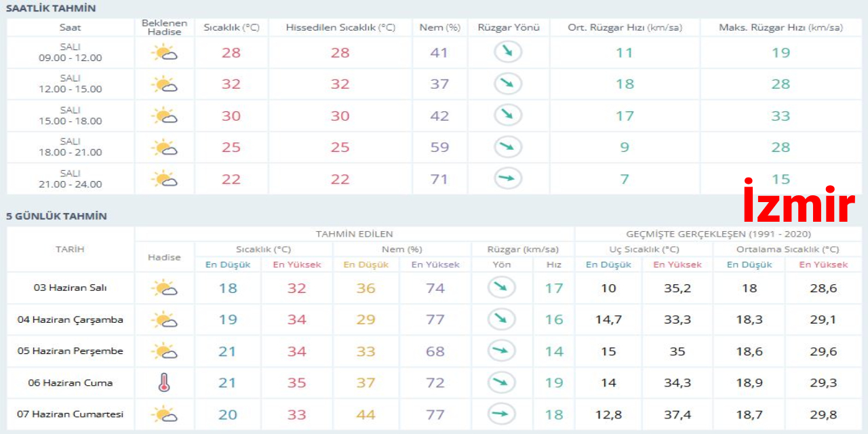Click the weather icon for 09.00 - 12.00
Image resolution: width=868 pixels, height=434 pixels.
click(x=164, y=53)
